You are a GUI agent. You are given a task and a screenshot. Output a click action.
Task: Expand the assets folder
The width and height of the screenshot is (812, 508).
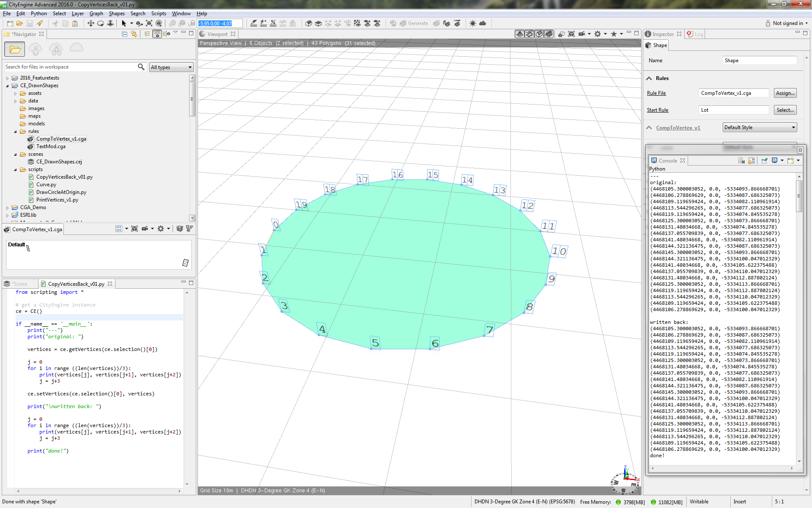click(x=16, y=93)
